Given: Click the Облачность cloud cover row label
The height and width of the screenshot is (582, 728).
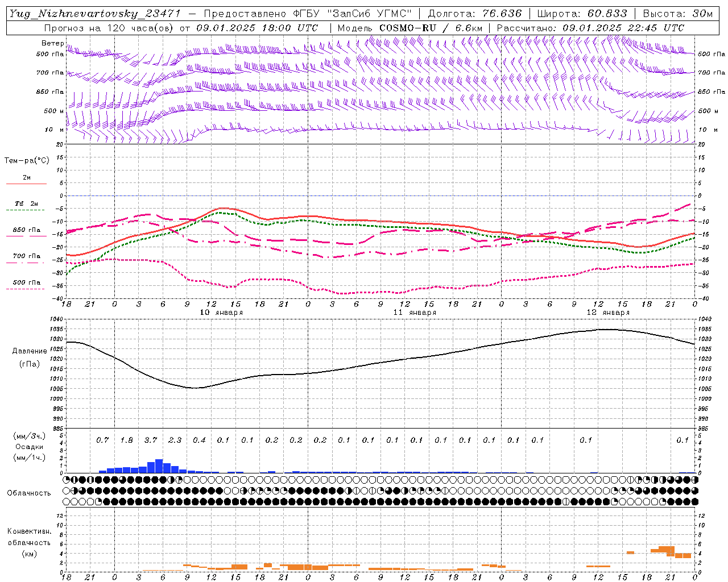Looking at the screenshot, I should tap(29, 493).
